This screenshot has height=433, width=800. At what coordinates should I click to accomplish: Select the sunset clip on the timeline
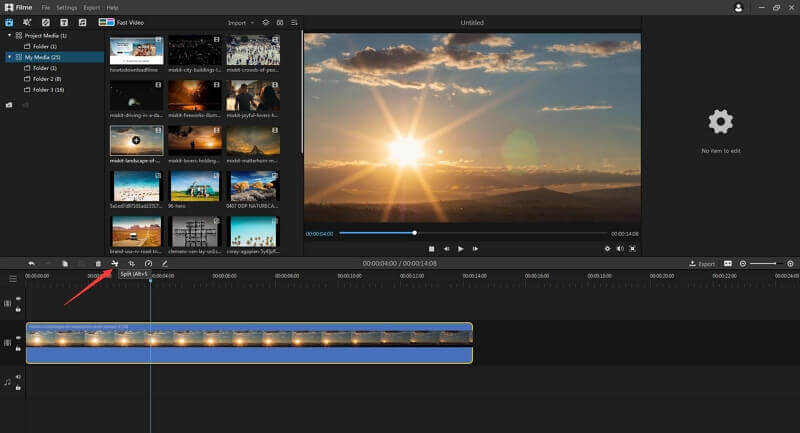[x=249, y=343]
